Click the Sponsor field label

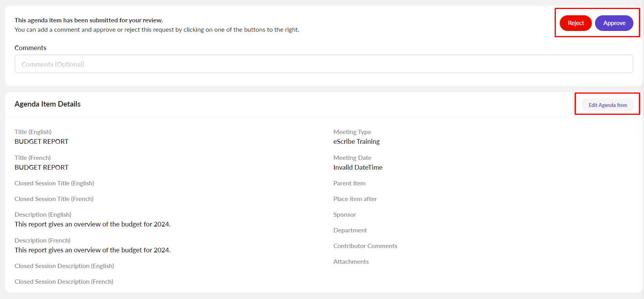point(345,215)
